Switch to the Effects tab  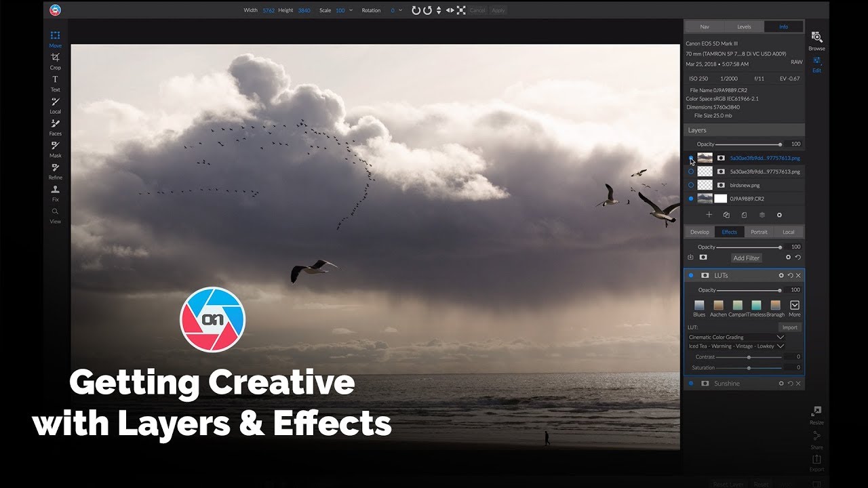(730, 232)
